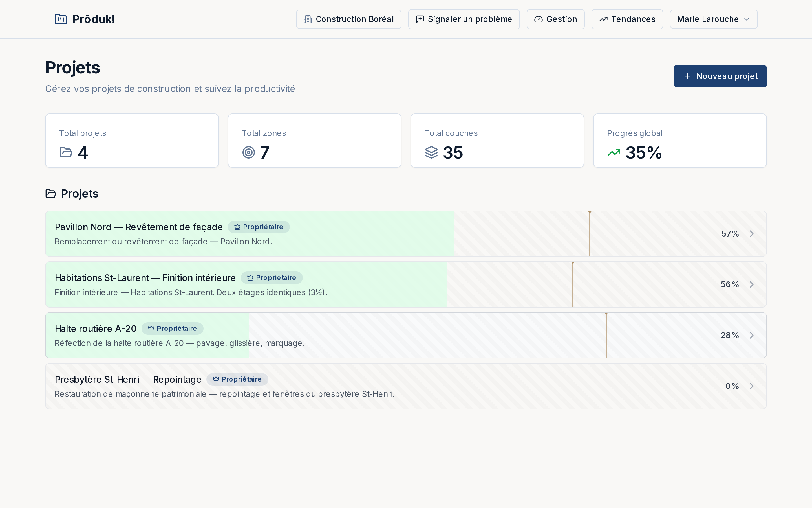Click the Total couches value 35
Image resolution: width=812 pixels, height=508 pixels.
click(x=453, y=152)
